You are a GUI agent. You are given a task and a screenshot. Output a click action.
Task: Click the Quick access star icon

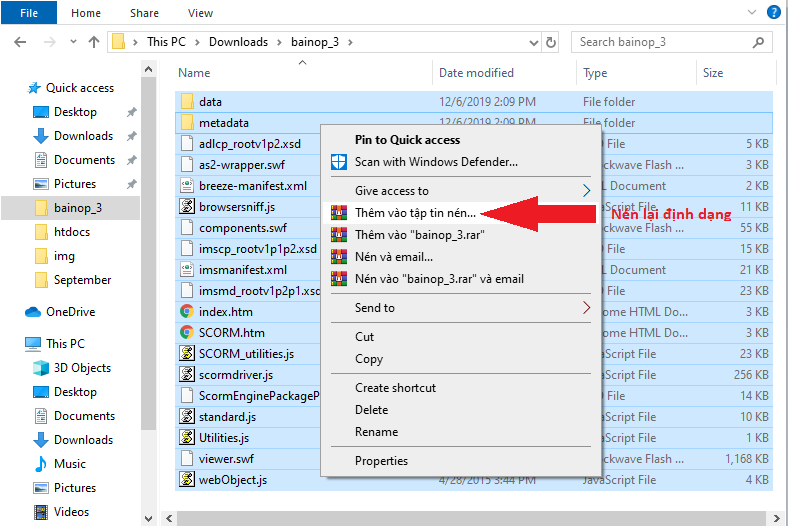[34, 88]
